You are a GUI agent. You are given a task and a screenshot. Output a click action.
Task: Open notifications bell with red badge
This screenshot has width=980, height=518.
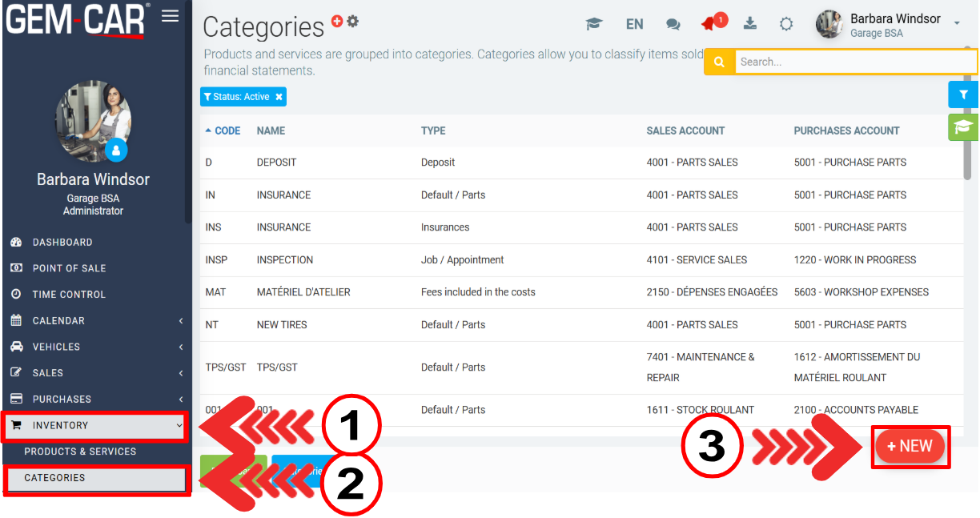coord(709,23)
